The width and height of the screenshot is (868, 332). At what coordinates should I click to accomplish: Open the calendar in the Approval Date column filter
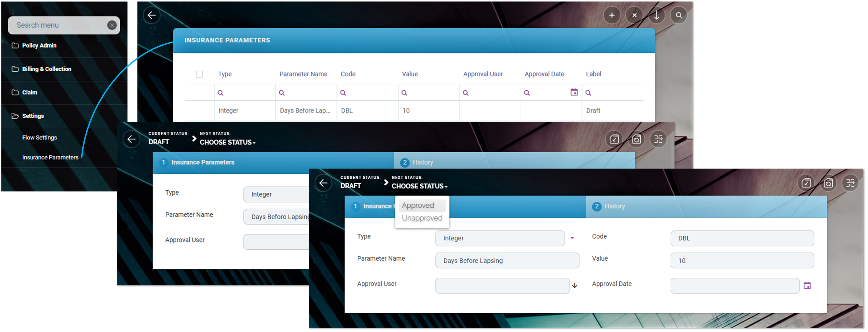(574, 92)
